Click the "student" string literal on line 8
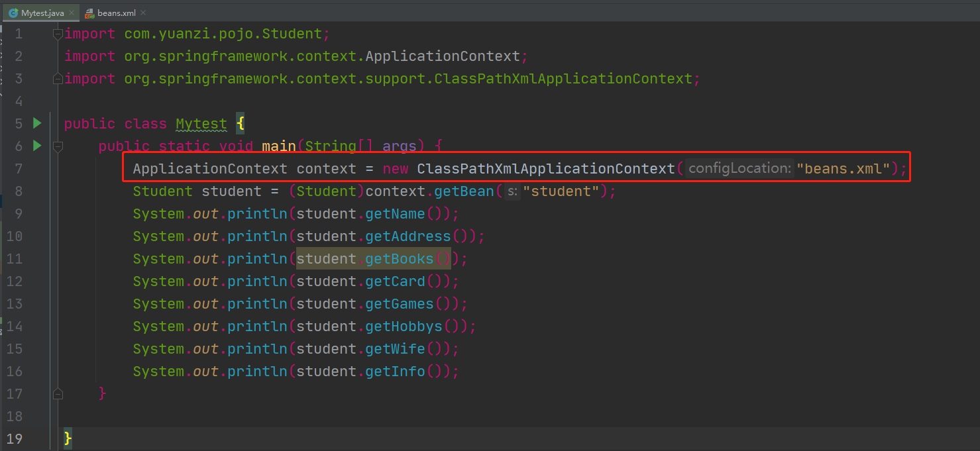The image size is (980, 451). pyautogui.click(x=561, y=191)
